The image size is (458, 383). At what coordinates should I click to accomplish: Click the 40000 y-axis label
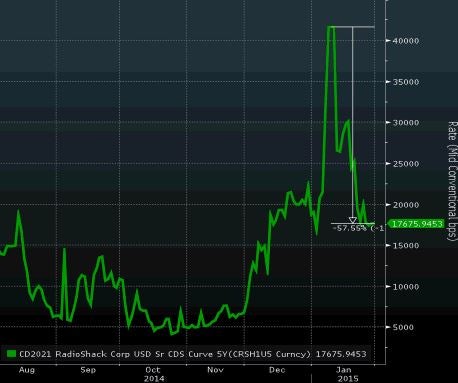click(x=406, y=41)
